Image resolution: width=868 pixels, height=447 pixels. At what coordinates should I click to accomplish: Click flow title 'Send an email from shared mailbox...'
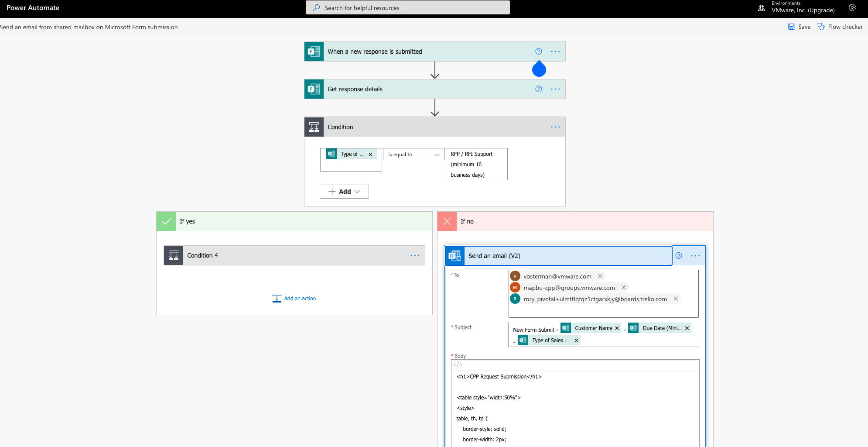point(89,27)
